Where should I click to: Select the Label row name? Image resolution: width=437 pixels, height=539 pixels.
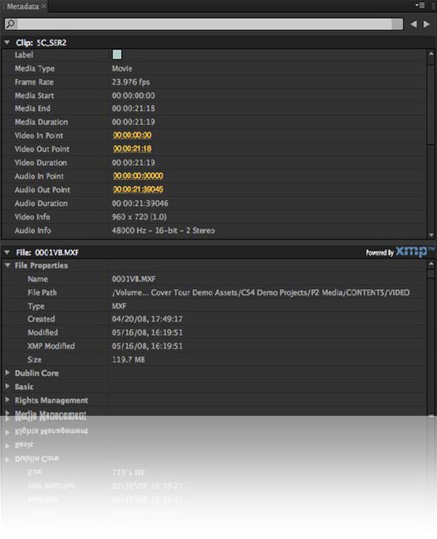(24, 55)
